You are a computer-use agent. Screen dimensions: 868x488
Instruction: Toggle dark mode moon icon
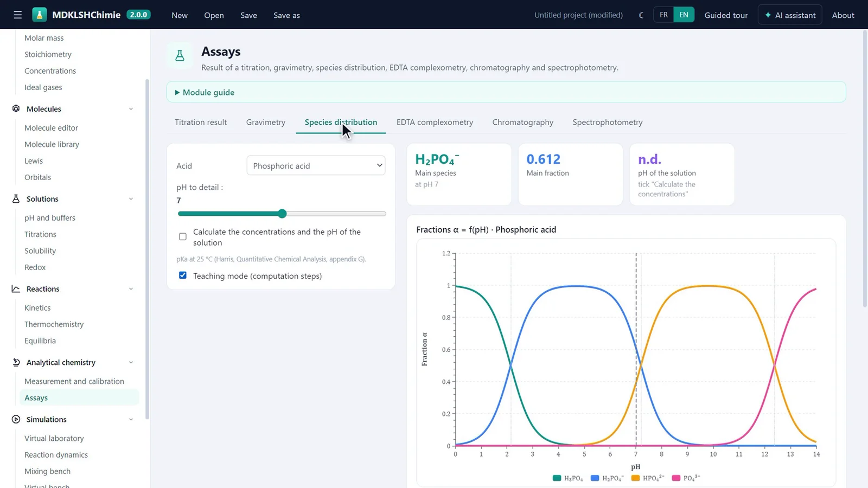pyautogui.click(x=641, y=15)
